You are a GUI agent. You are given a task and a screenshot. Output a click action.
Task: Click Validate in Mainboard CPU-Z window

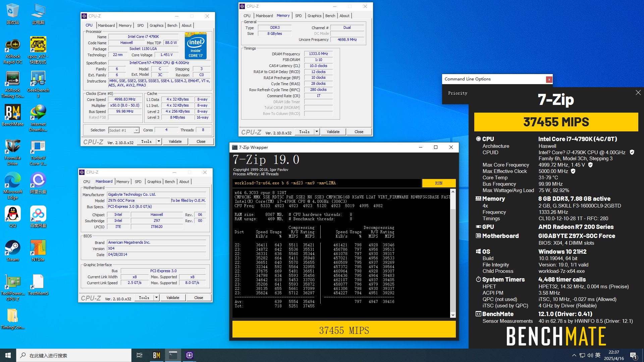point(173,298)
